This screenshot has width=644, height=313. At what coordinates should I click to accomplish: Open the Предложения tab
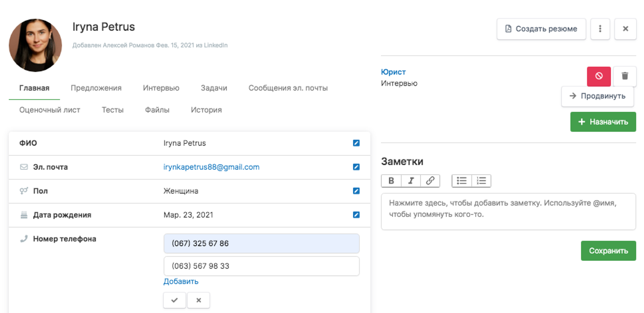pyautogui.click(x=96, y=88)
